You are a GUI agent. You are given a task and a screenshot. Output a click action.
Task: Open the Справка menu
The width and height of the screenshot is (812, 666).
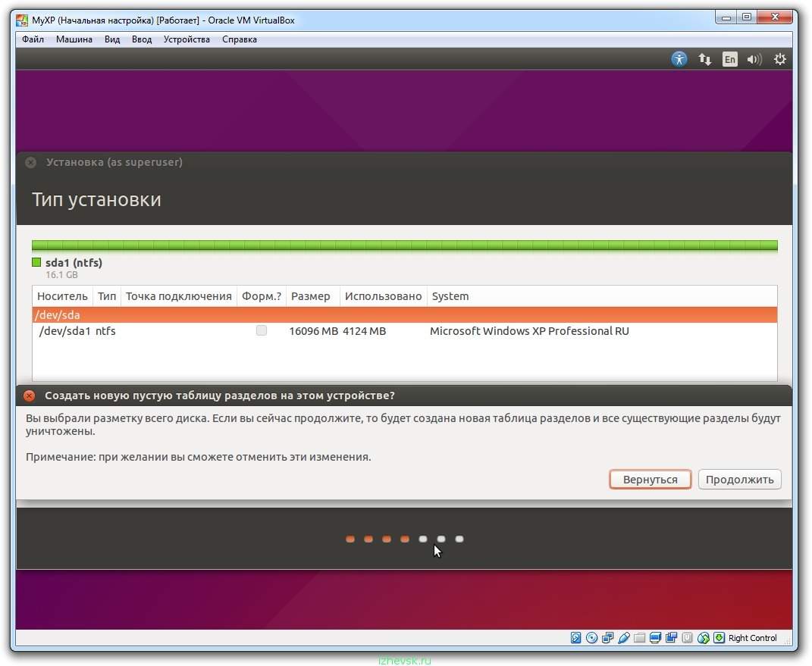pos(240,39)
